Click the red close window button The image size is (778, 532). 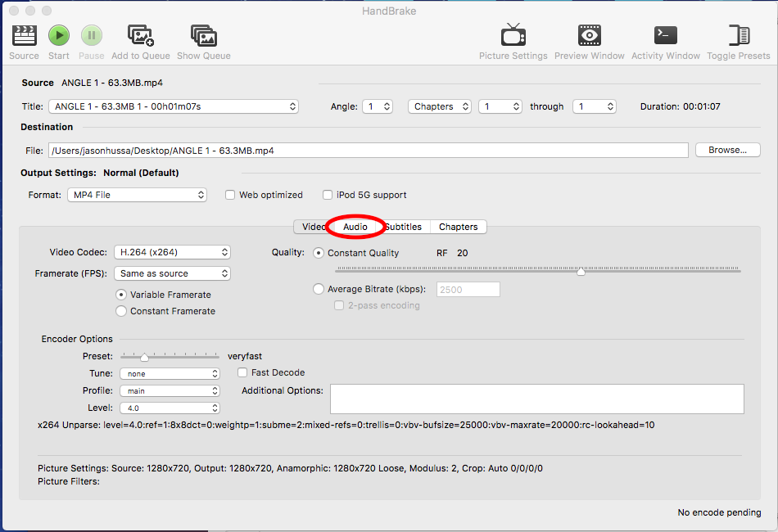tap(14, 11)
